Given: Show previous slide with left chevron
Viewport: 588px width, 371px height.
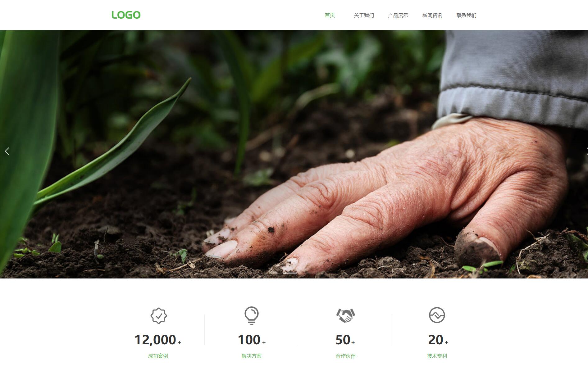Looking at the screenshot, I should click(x=7, y=151).
